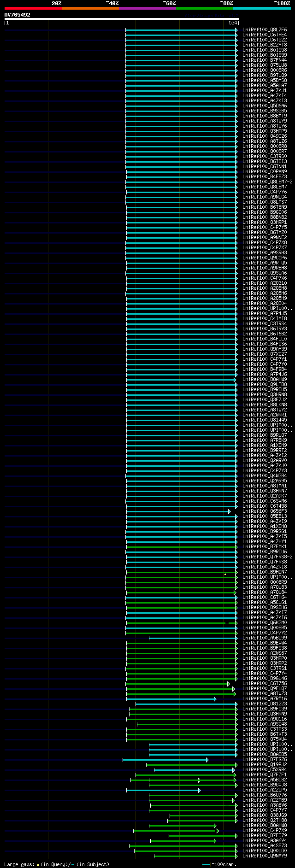Select hit UniRef100_B9GL46
Image resolution: width=295 pixels, height=868 pixels.
pos(265,679)
